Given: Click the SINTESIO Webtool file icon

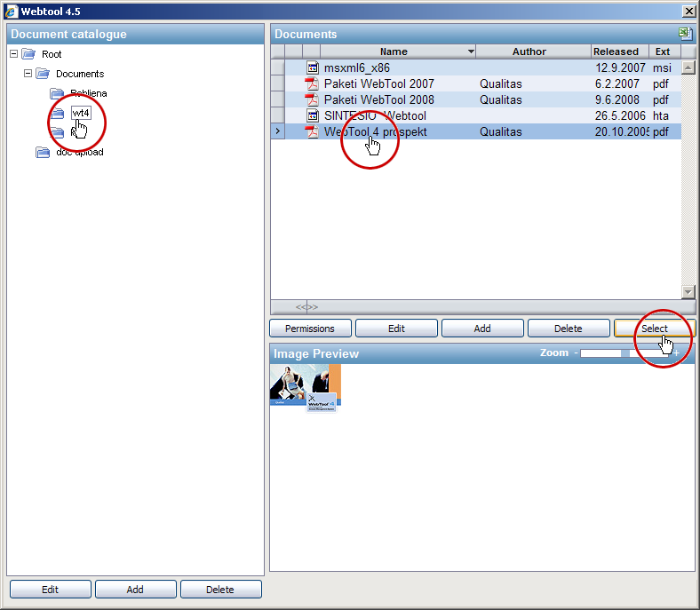Looking at the screenshot, I should 312,115.
